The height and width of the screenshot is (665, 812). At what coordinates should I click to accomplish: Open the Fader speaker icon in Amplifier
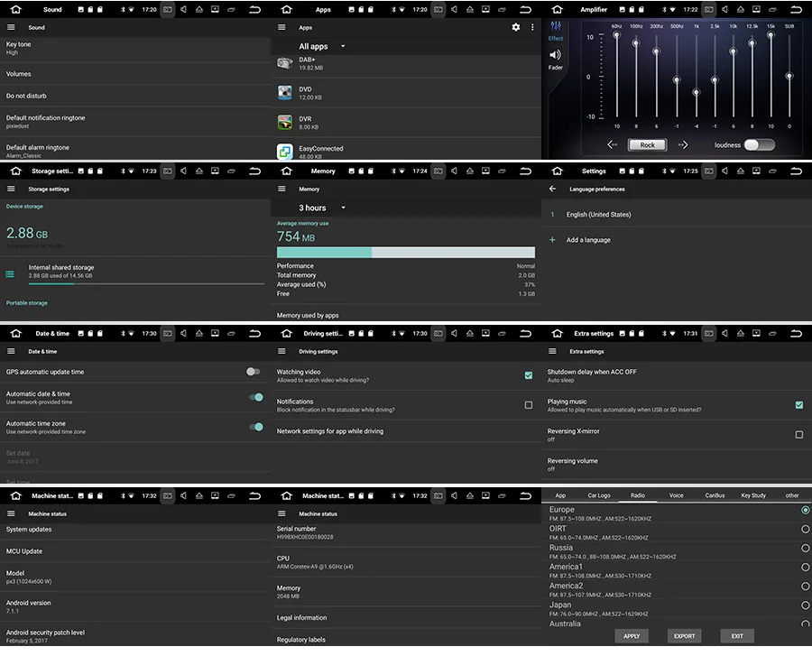click(x=555, y=55)
